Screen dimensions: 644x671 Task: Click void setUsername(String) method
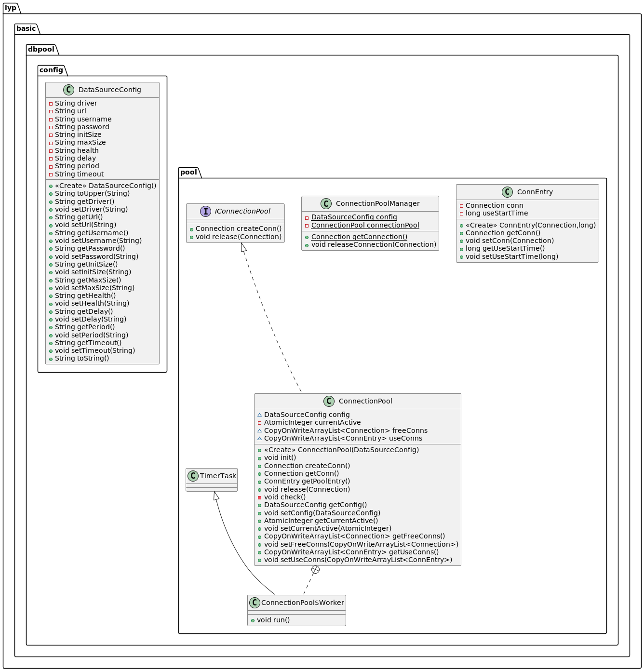(98, 241)
